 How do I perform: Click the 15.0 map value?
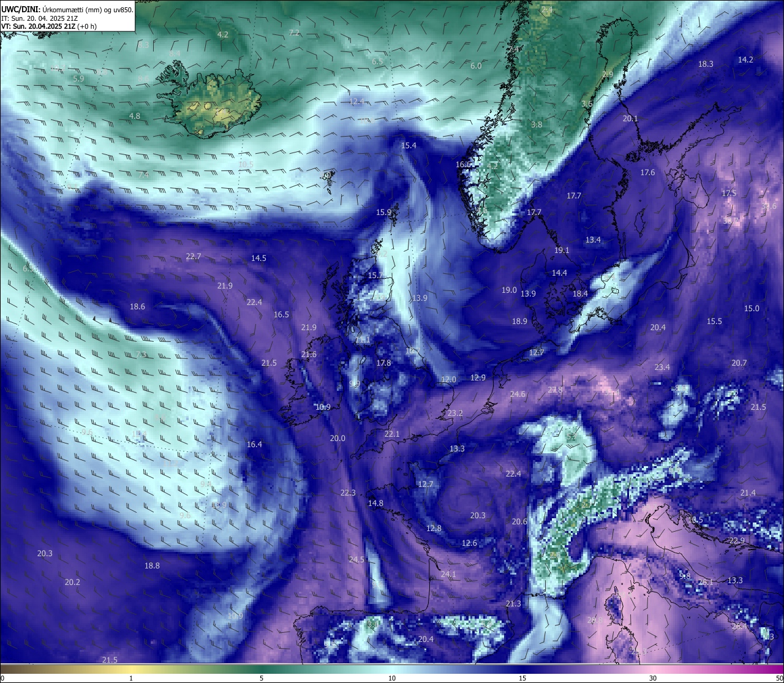[752, 308]
